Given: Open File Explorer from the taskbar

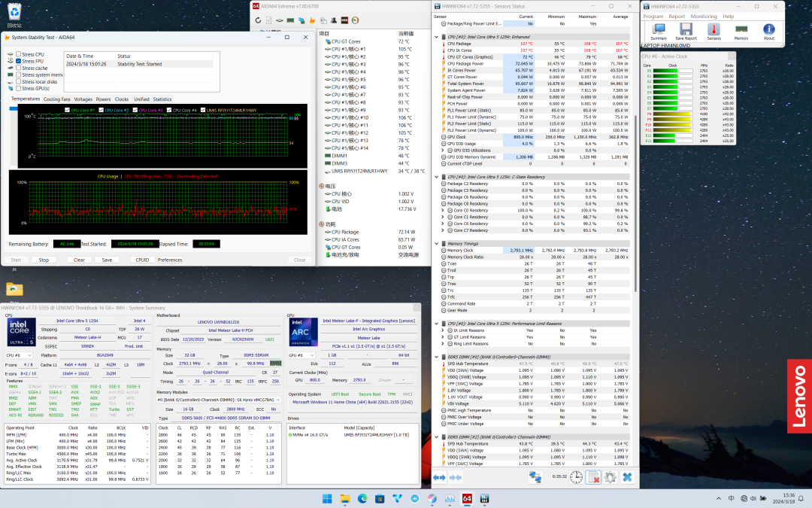Looking at the screenshot, I should 345,499.
